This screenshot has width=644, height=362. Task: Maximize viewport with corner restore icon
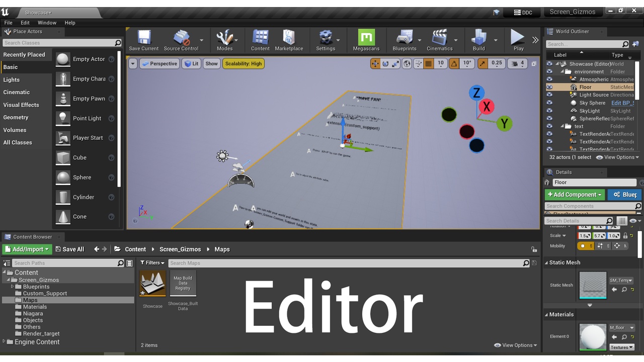tap(534, 64)
